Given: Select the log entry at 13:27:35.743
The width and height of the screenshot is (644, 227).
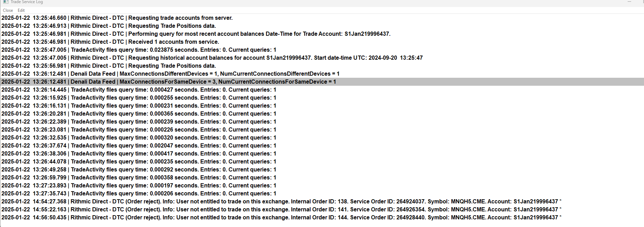Looking at the screenshot, I should pos(322,194).
